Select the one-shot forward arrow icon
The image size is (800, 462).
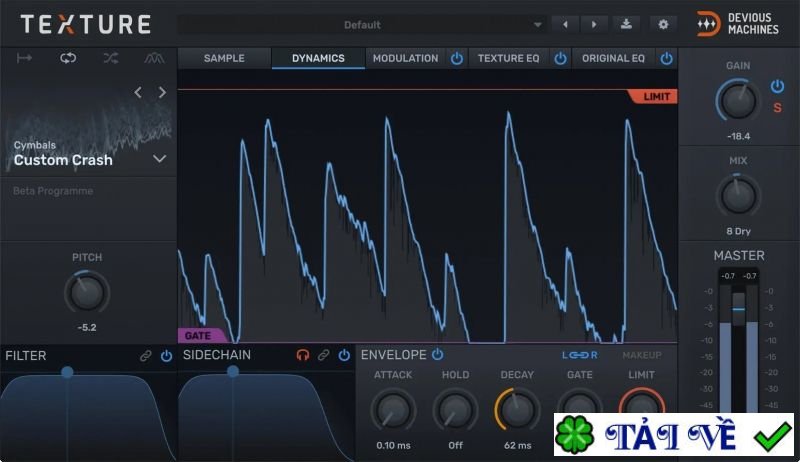click(x=25, y=58)
